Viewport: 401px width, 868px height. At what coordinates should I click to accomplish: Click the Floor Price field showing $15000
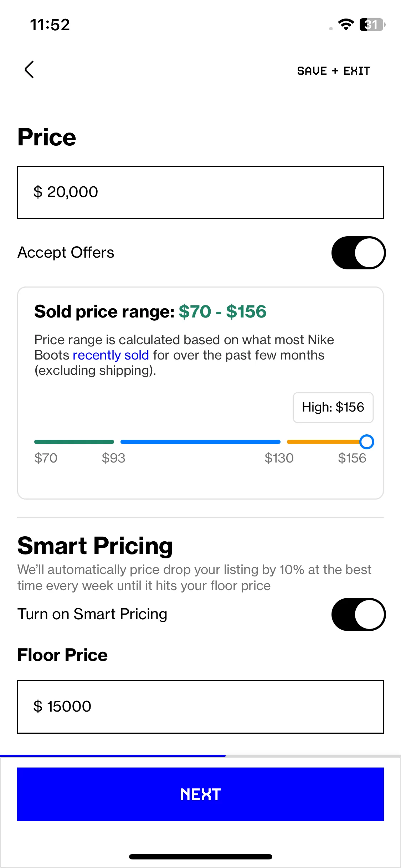tap(200, 707)
